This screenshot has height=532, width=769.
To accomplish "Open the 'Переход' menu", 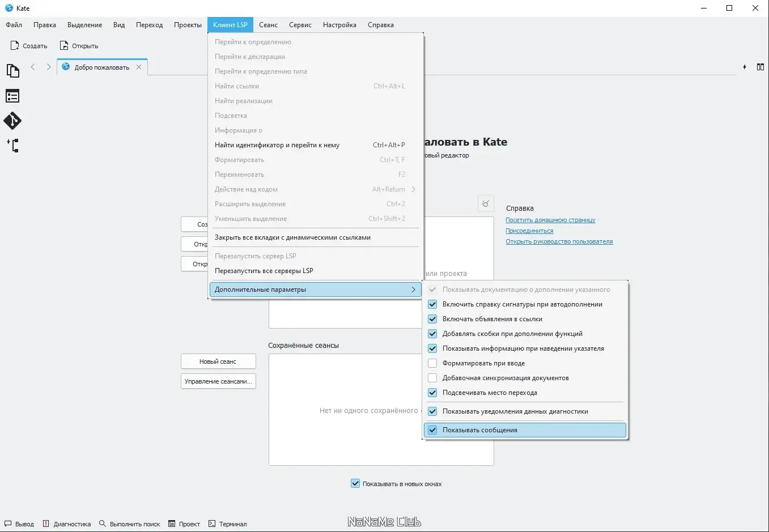I will click(x=150, y=25).
